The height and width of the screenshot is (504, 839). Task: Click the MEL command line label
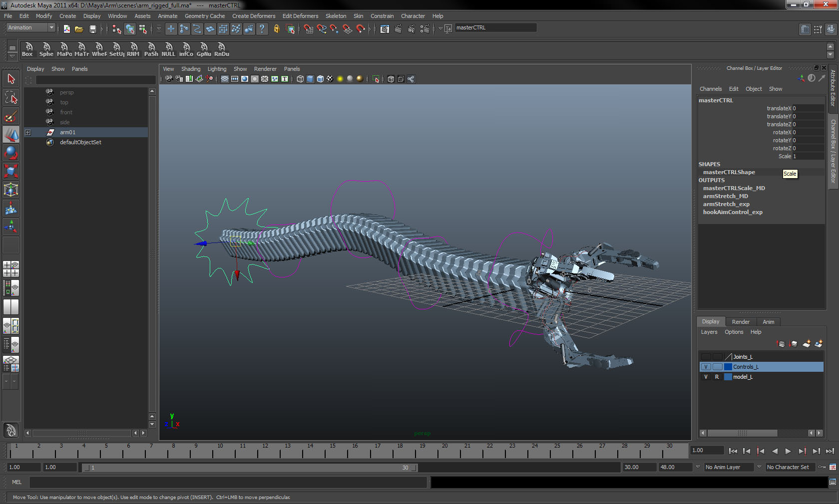click(17, 482)
